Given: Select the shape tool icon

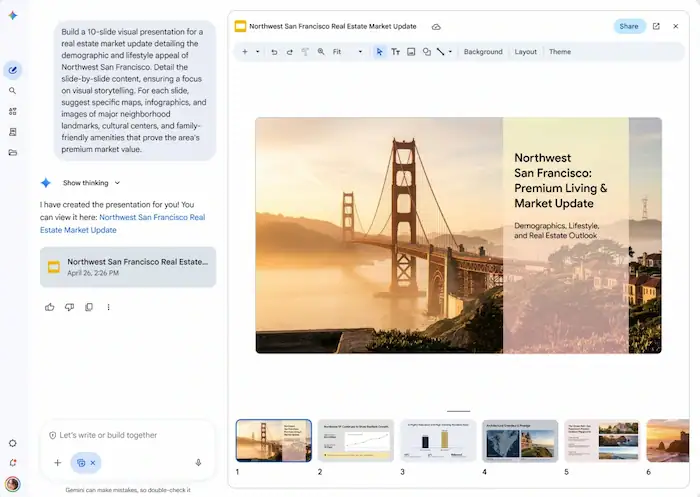Looking at the screenshot, I should point(427,52).
